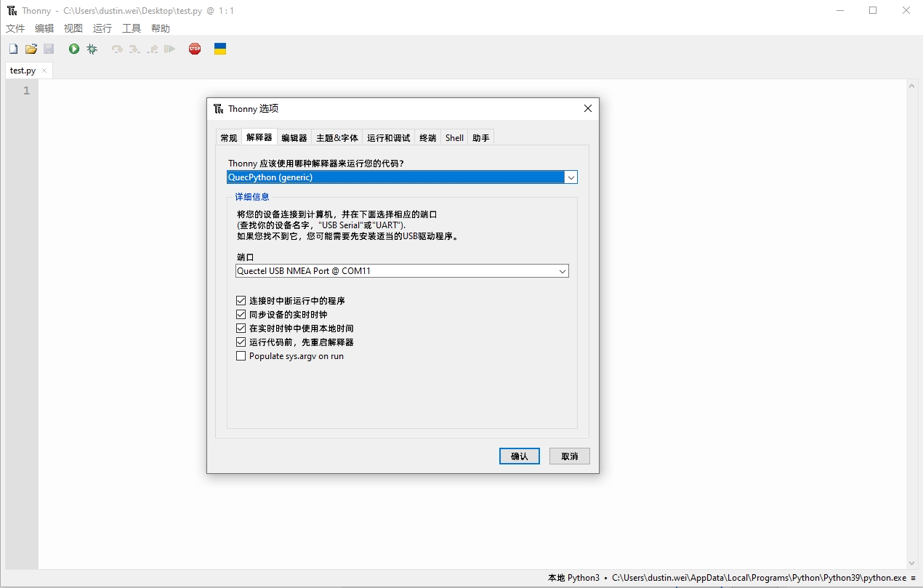Toggle 运行代码前，先重启解释器 checkbox
923x588 pixels.
pos(241,342)
